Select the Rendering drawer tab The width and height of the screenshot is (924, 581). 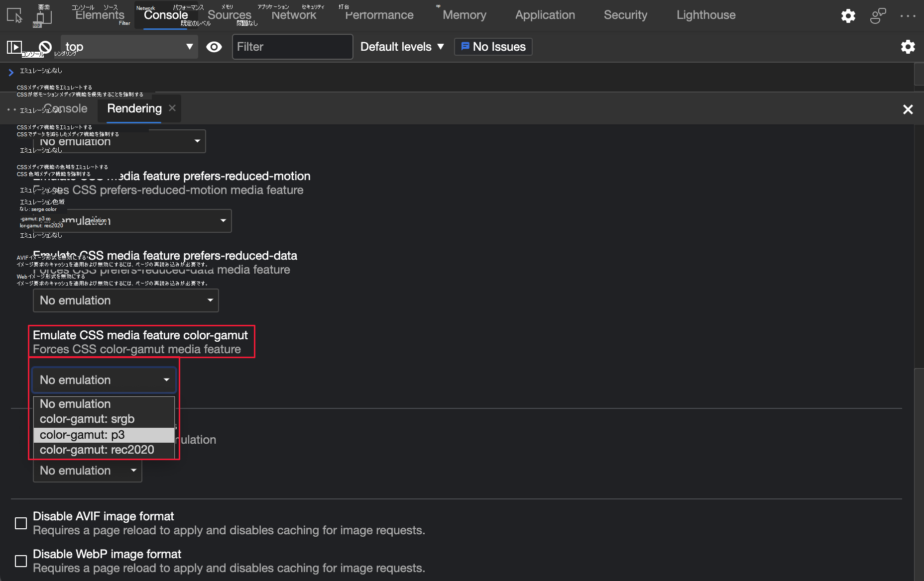pyautogui.click(x=134, y=108)
